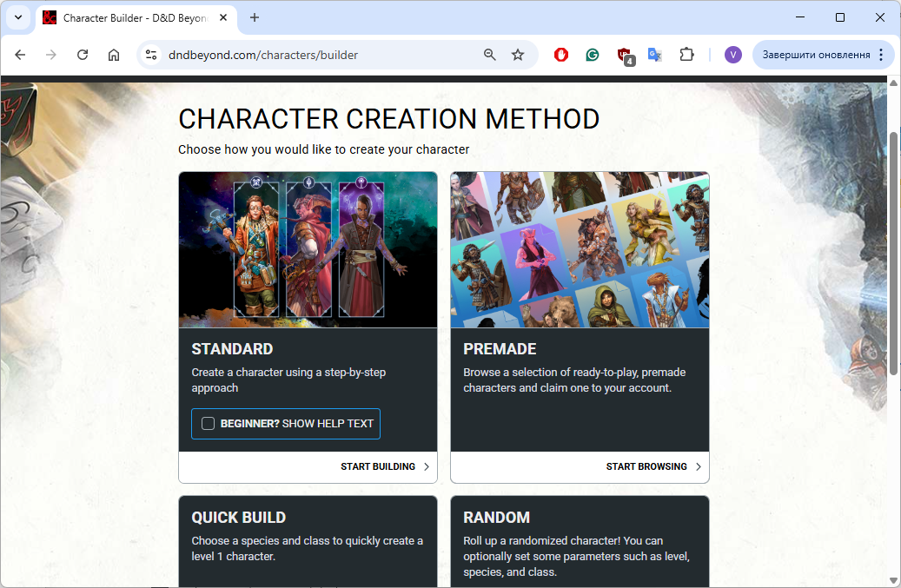901x588 pixels.
Task: Open the Grammarly extension icon
Action: 593,55
